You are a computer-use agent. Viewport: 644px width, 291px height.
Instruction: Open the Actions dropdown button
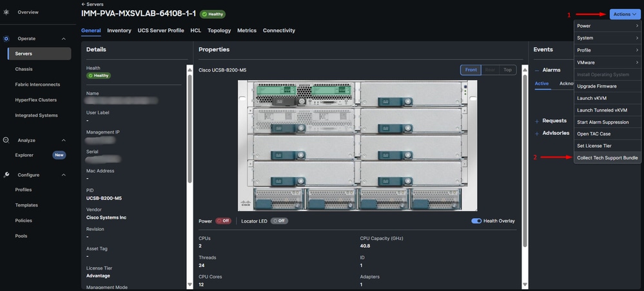[x=625, y=14]
